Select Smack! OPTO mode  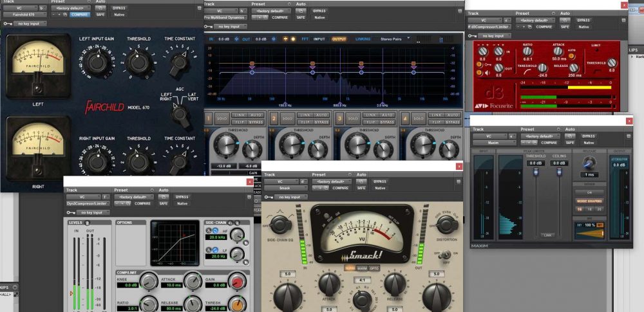(x=375, y=268)
